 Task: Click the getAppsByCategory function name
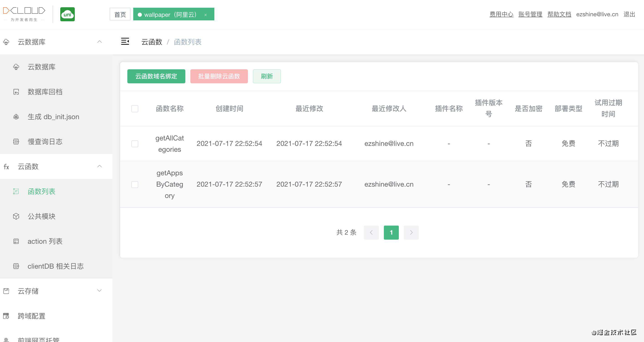170,184
